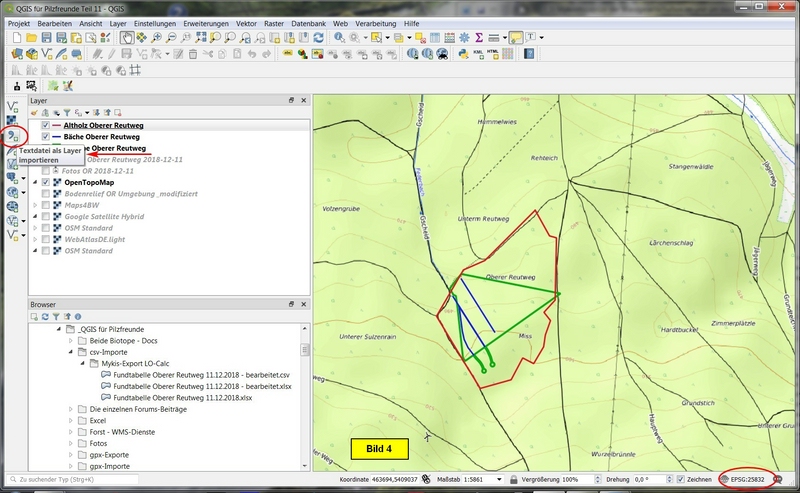The height and width of the screenshot is (493, 800).
Task: Click the Identify Features tool
Action: [x=341, y=38]
